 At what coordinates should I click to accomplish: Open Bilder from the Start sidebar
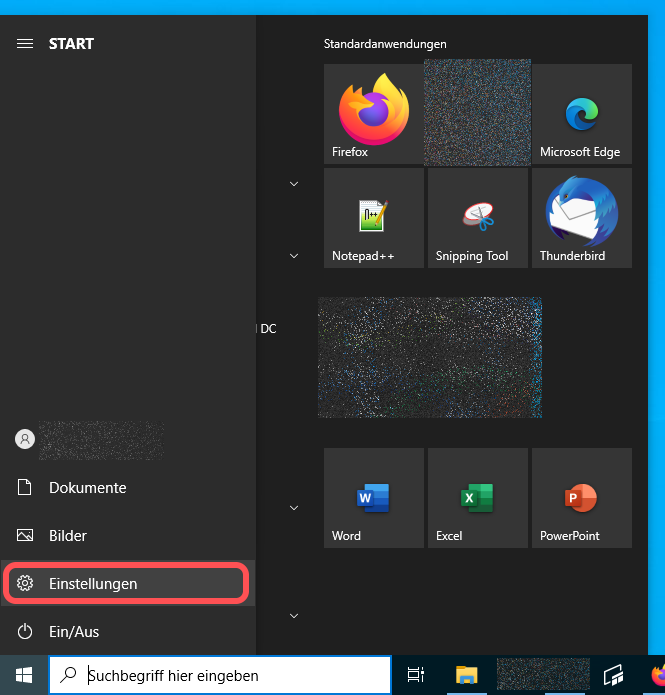(128, 535)
